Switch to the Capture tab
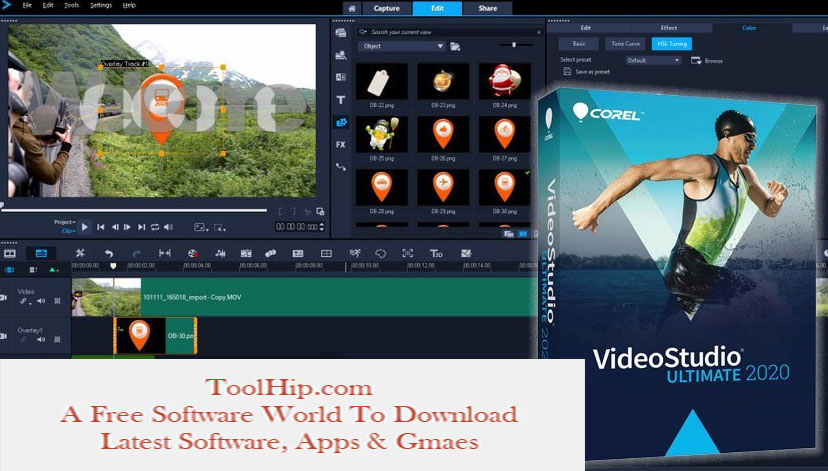 (x=387, y=8)
